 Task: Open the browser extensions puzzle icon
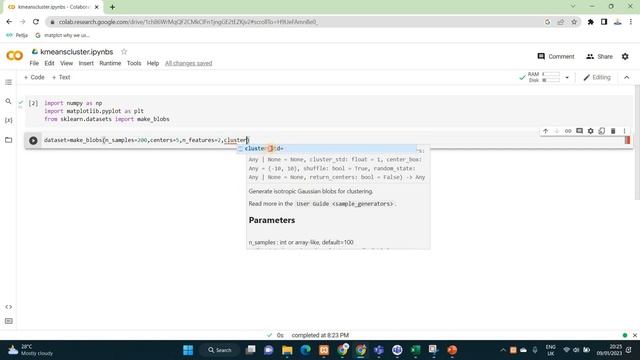pos(590,22)
